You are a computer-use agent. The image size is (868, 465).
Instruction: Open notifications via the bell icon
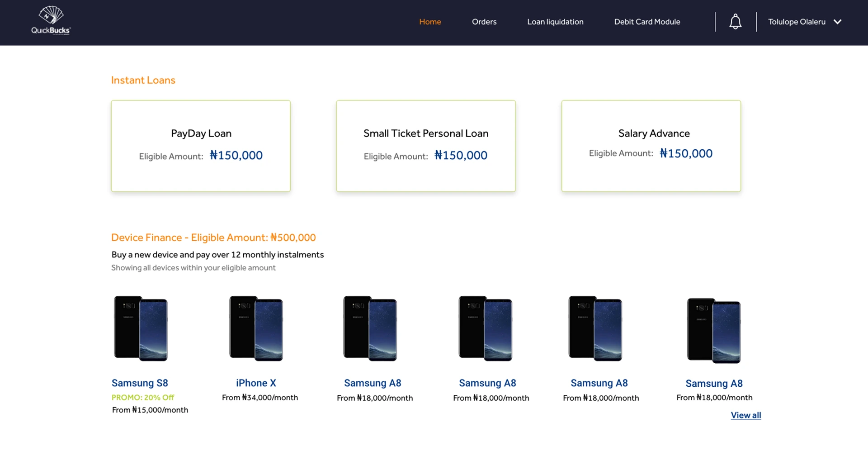pyautogui.click(x=736, y=22)
